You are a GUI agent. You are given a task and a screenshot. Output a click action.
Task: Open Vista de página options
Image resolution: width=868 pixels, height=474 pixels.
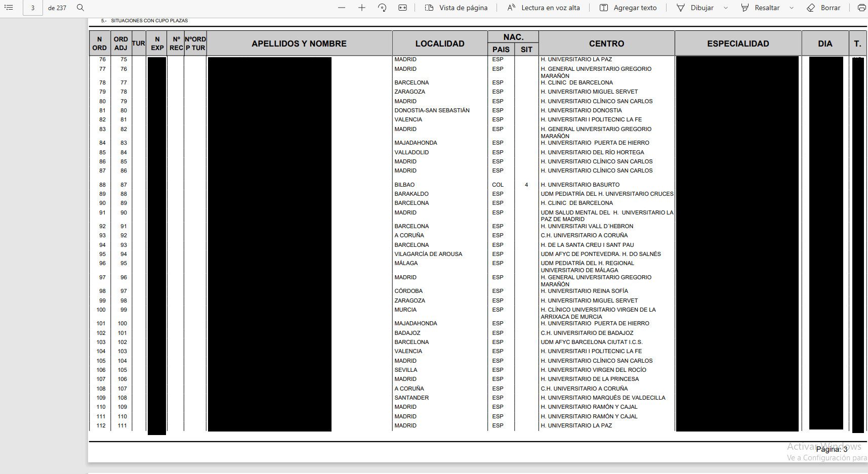pyautogui.click(x=456, y=8)
